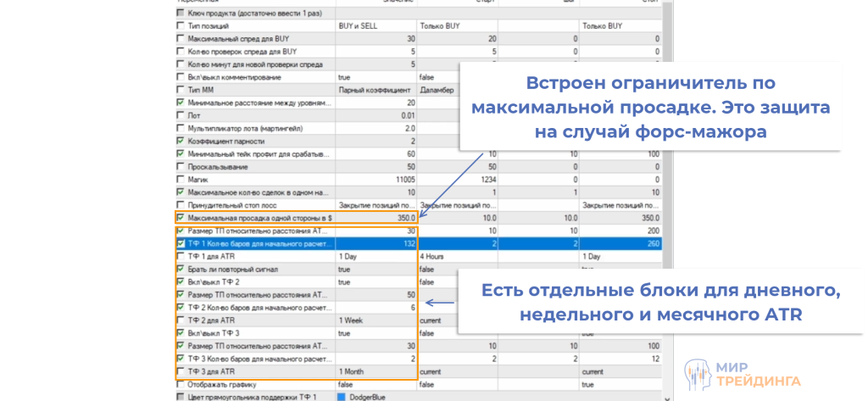Select the highlighted ТФ 1 Кол-во баров row
Viewport: 868px width, 401px height.
[x=254, y=243]
